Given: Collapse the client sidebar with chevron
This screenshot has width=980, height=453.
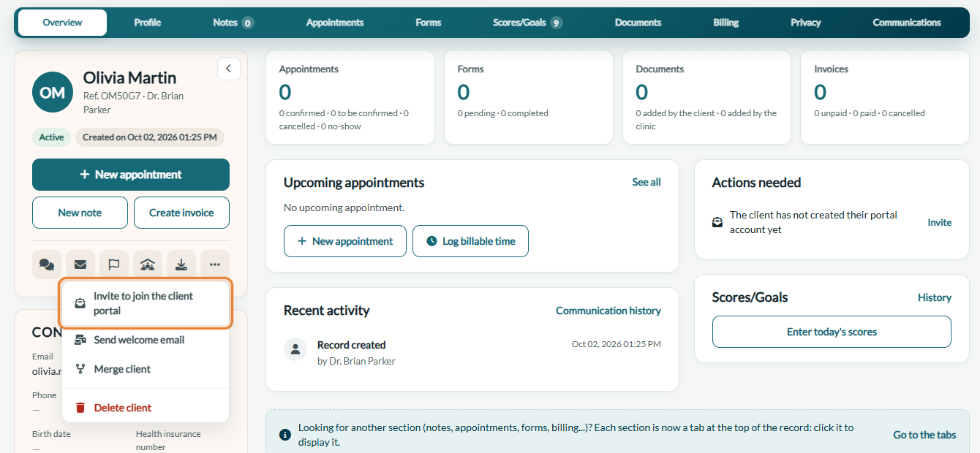Looking at the screenshot, I should [x=229, y=69].
